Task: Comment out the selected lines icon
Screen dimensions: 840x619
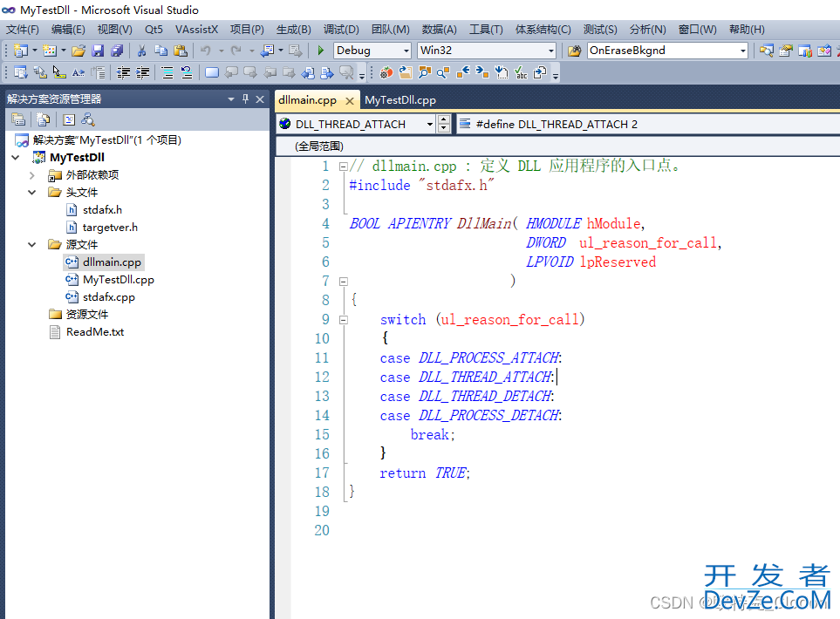Action: point(167,72)
